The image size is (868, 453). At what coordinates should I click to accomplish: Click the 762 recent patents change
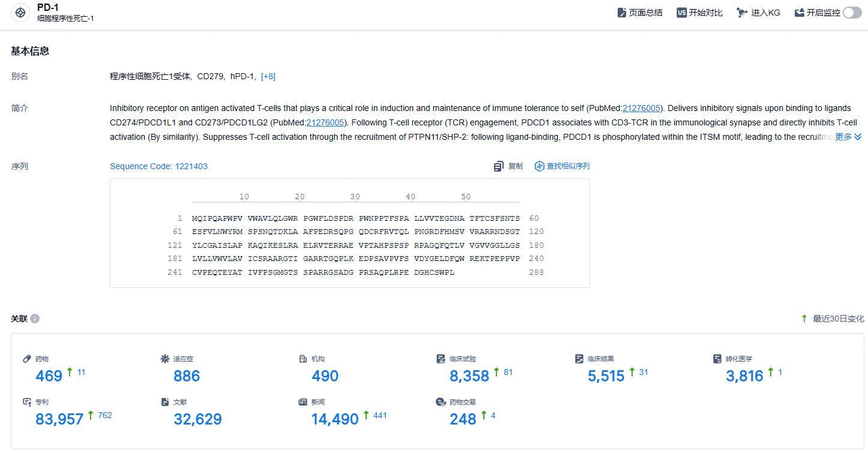point(104,415)
